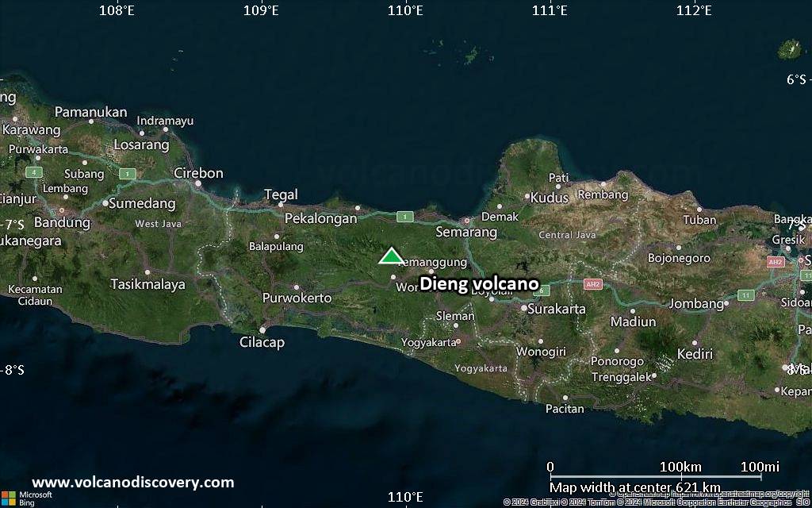
Task: Click the TomTom attribution text
Action: coord(600,502)
